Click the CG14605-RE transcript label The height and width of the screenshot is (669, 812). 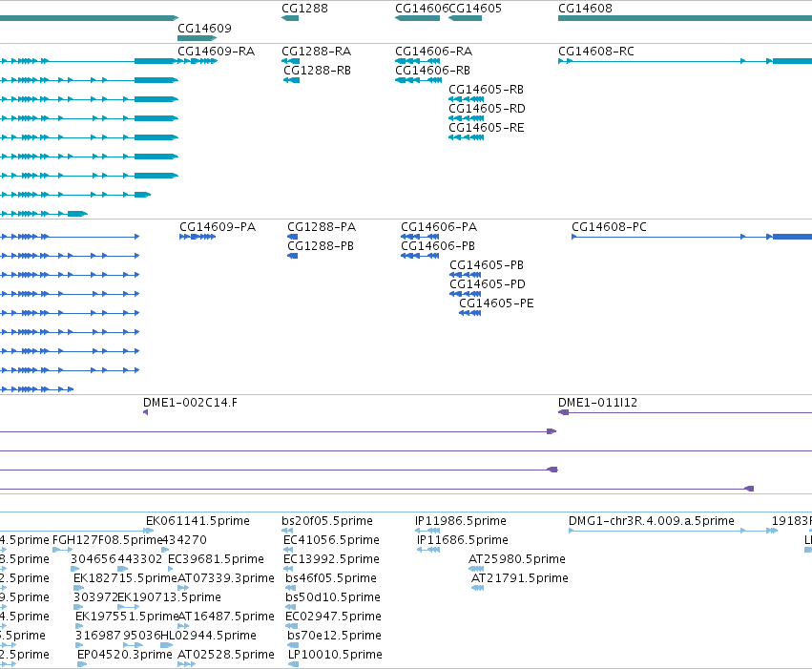point(487,128)
